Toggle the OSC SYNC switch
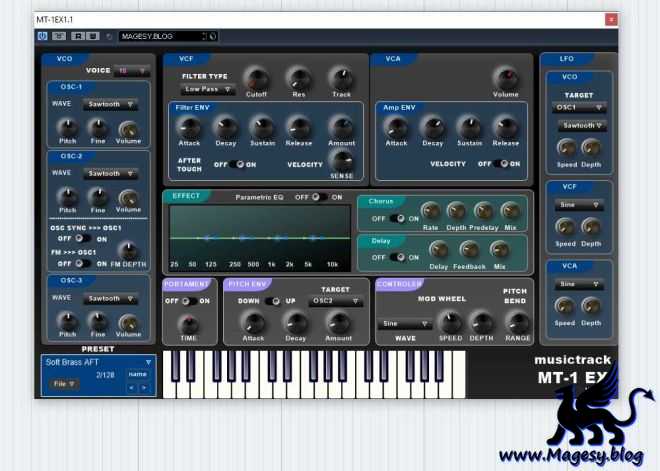This screenshot has width=660, height=471. 82,239
